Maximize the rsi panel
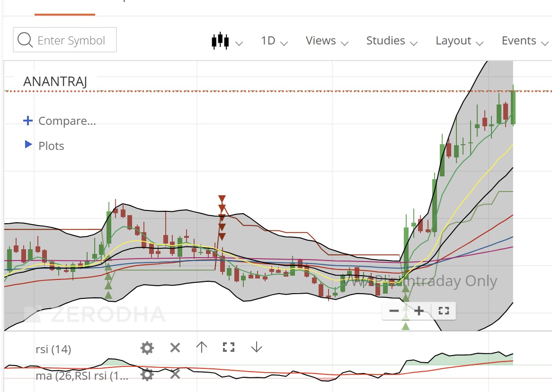The image size is (552, 392). [x=229, y=348]
